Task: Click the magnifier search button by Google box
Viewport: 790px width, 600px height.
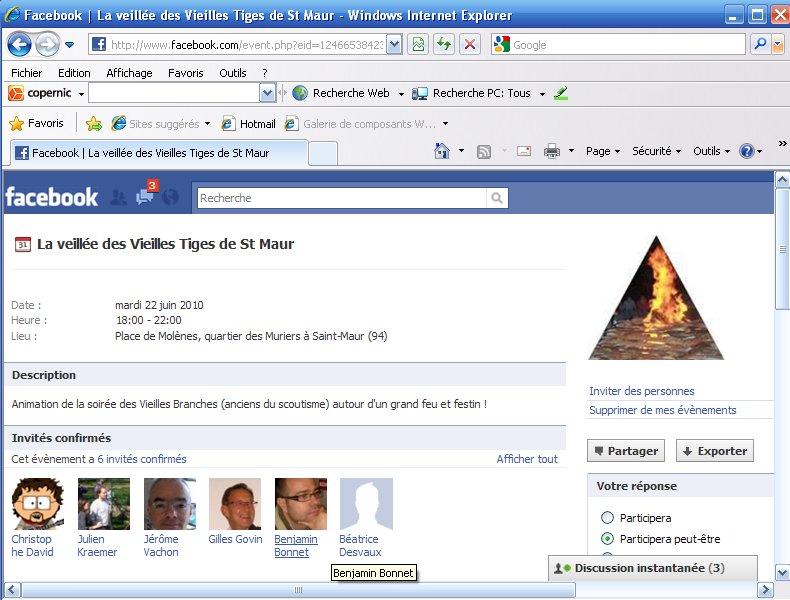Action: (x=760, y=44)
